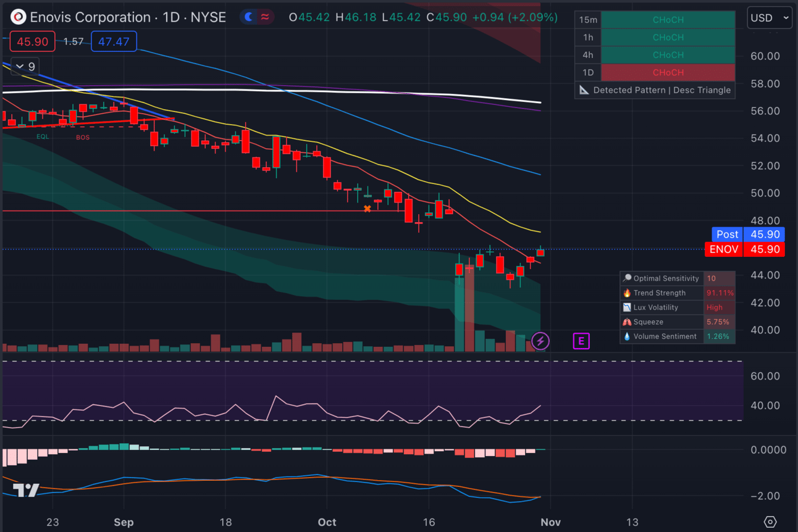798x532 pixels.
Task: Click the 1.57 spread value
Action: [x=73, y=42]
